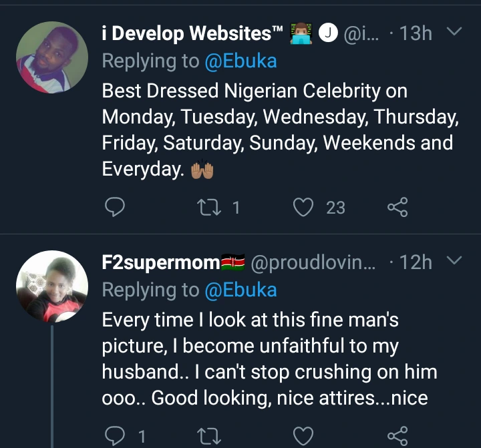Open the F2supermom profile picture
Viewport: 481px width, 448px height.
pyautogui.click(x=51, y=287)
